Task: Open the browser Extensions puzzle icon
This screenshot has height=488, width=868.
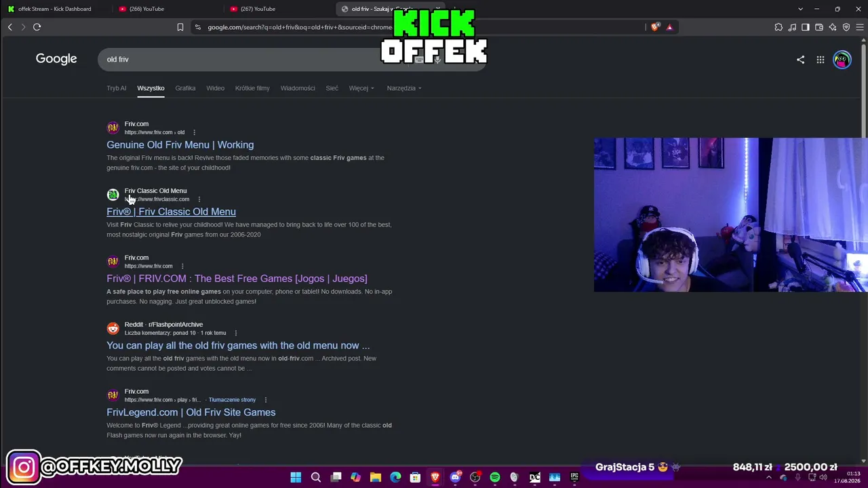Action: (x=778, y=27)
